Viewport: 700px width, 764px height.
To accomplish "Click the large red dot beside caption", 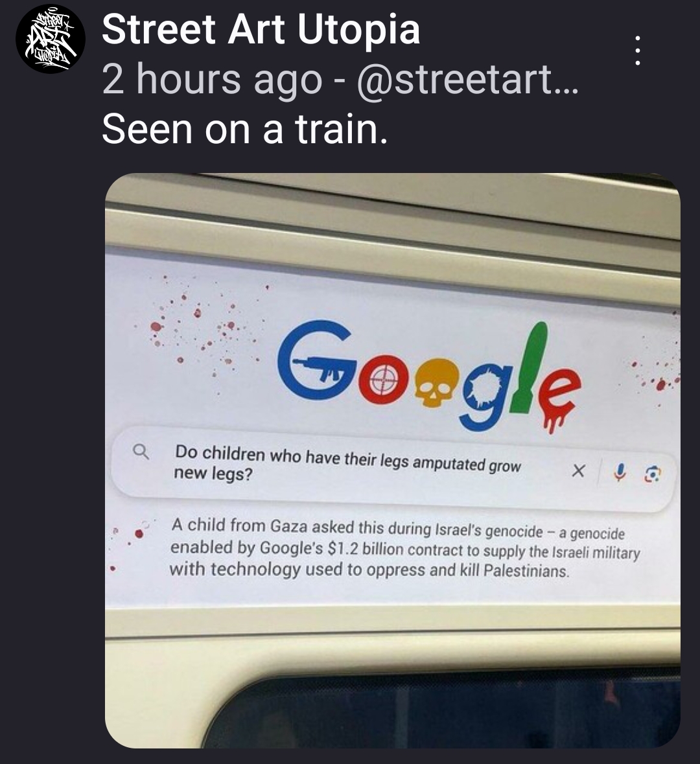I will coord(139,533).
